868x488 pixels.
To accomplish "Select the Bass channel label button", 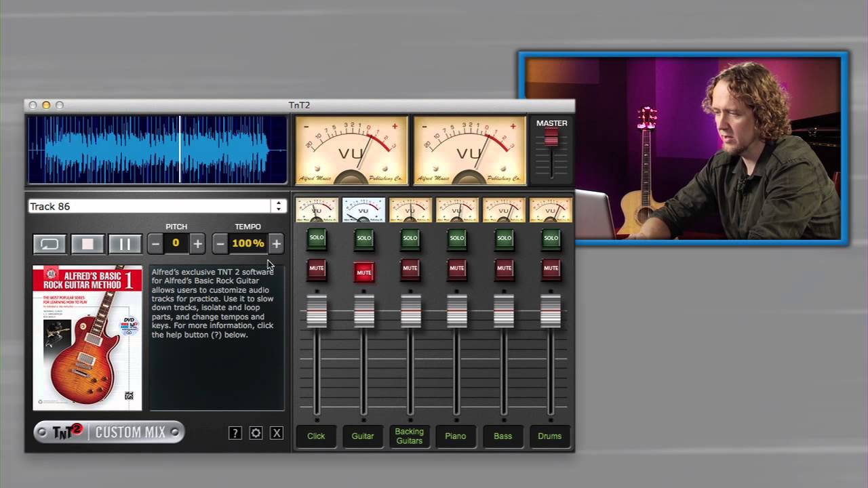I will click(502, 436).
